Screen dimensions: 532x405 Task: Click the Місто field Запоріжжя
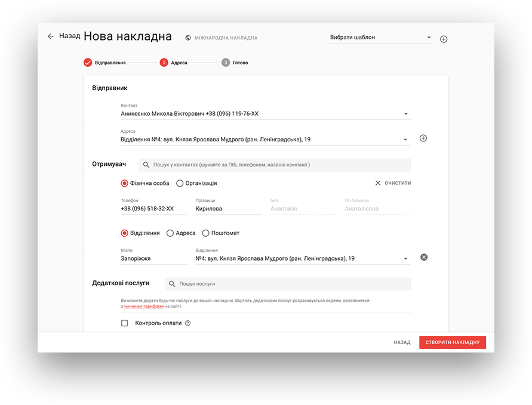coord(153,256)
